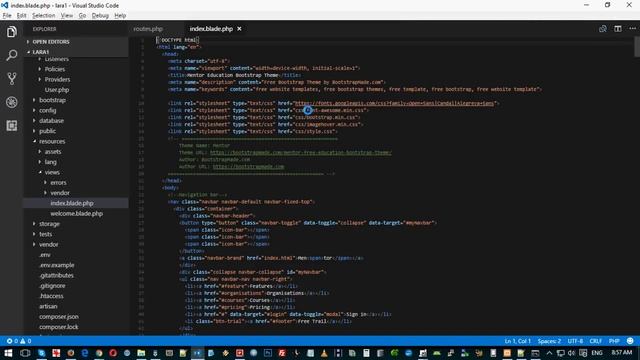
Task: Open the Go menu
Action: click(x=82, y=16)
